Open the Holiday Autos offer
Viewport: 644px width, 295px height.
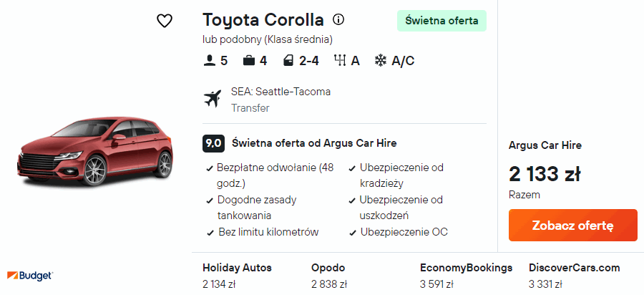pyautogui.click(x=237, y=275)
